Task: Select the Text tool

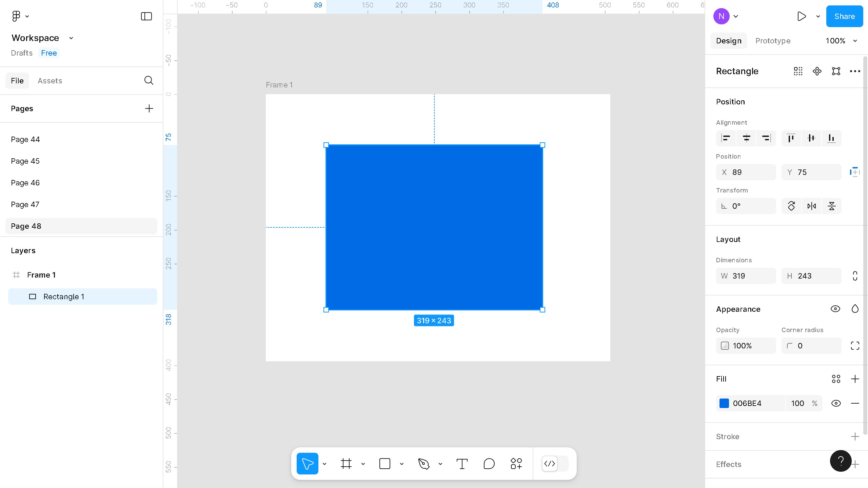Action: 462,464
